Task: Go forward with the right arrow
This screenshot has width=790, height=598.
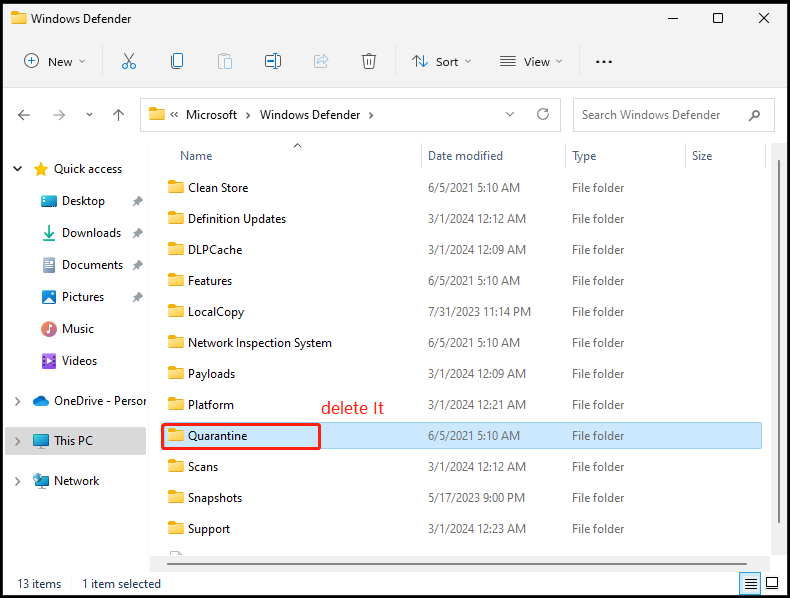Action: coord(59,115)
